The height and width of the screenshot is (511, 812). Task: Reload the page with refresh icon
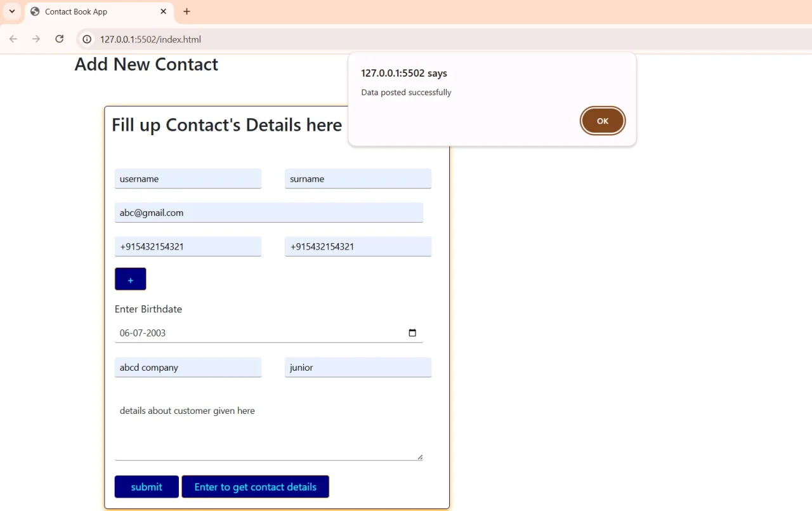pyautogui.click(x=59, y=39)
